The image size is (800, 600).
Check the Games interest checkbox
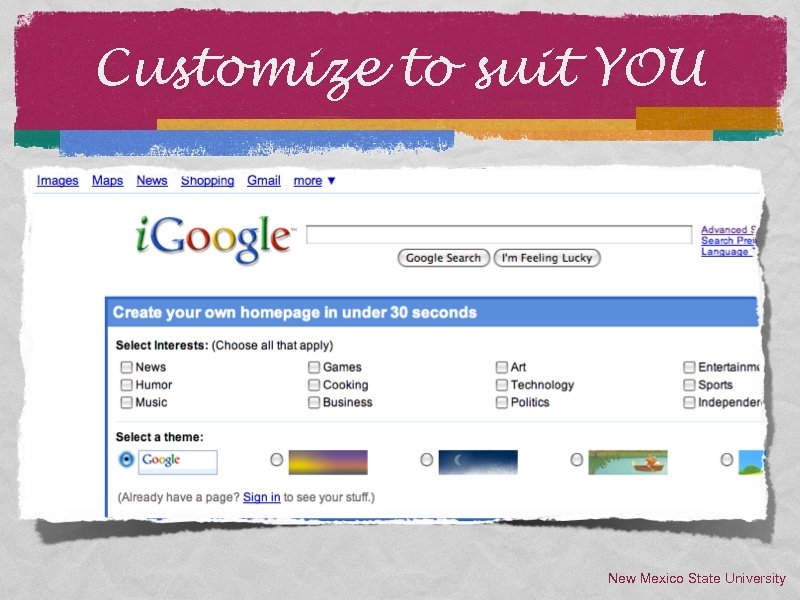pos(314,367)
